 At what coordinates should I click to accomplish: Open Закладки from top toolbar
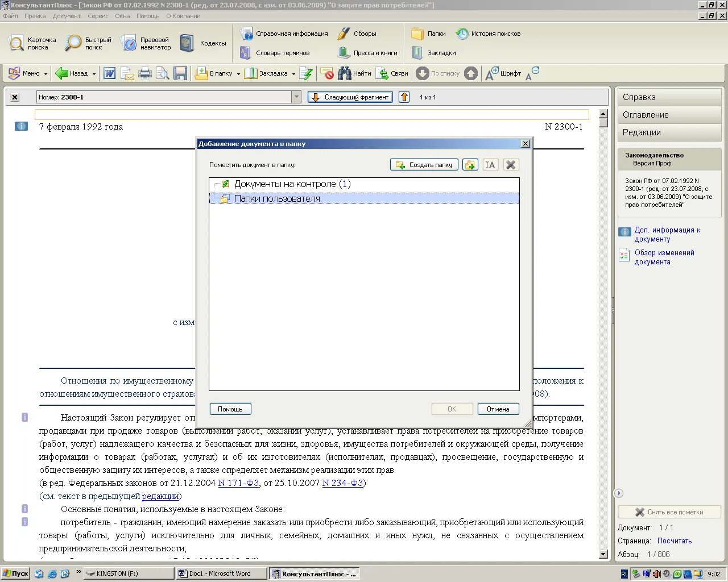(434, 53)
